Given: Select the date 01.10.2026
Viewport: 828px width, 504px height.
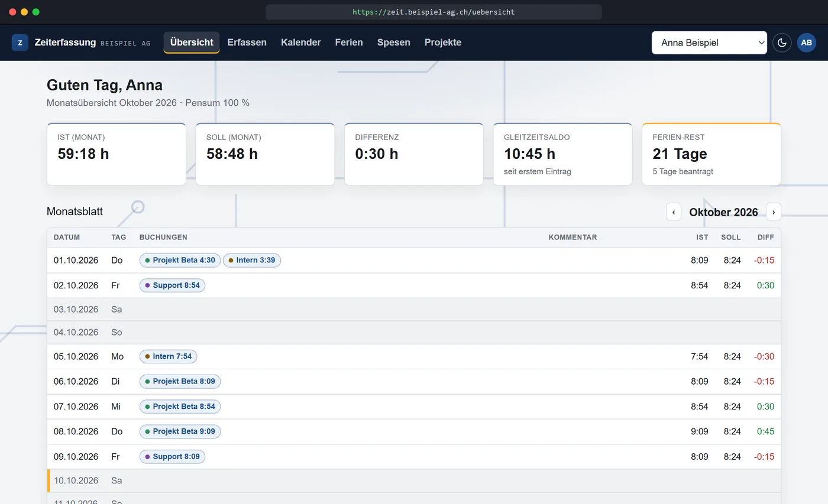Looking at the screenshot, I should (x=76, y=260).
